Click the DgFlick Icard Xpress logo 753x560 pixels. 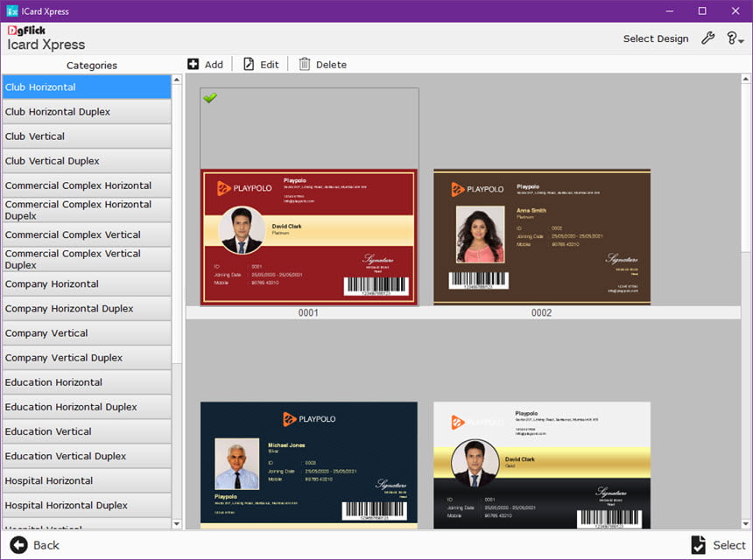[46, 38]
